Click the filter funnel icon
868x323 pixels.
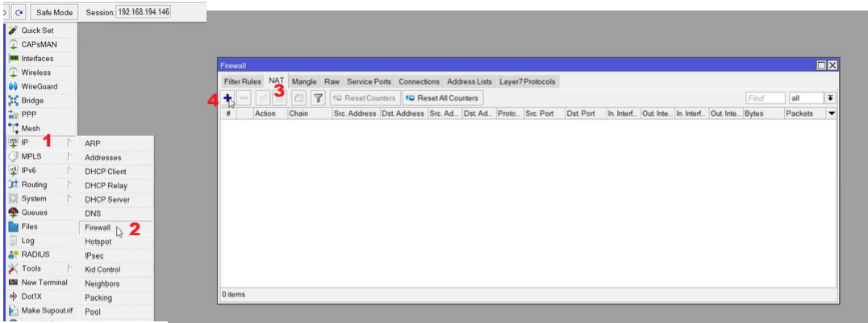point(318,98)
